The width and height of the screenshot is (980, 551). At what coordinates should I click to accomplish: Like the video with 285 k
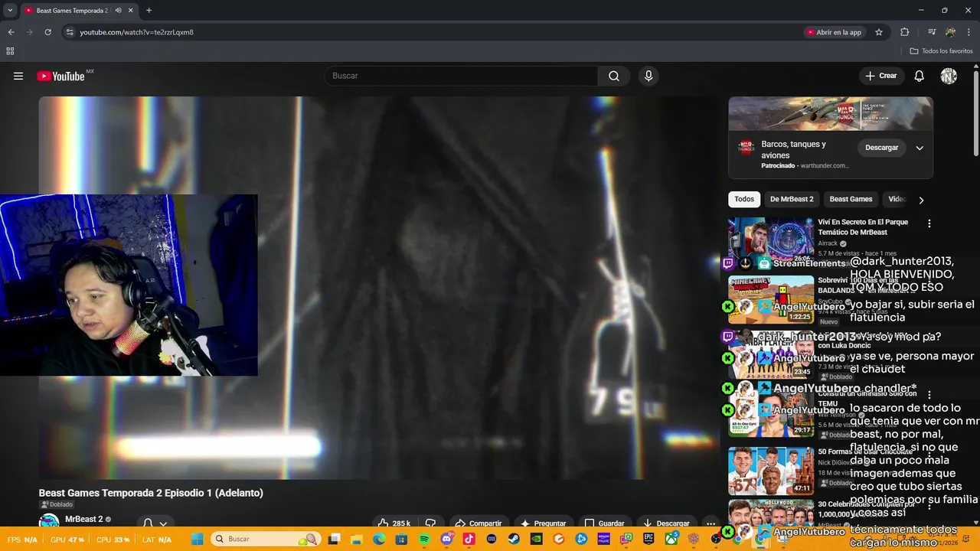394,523
